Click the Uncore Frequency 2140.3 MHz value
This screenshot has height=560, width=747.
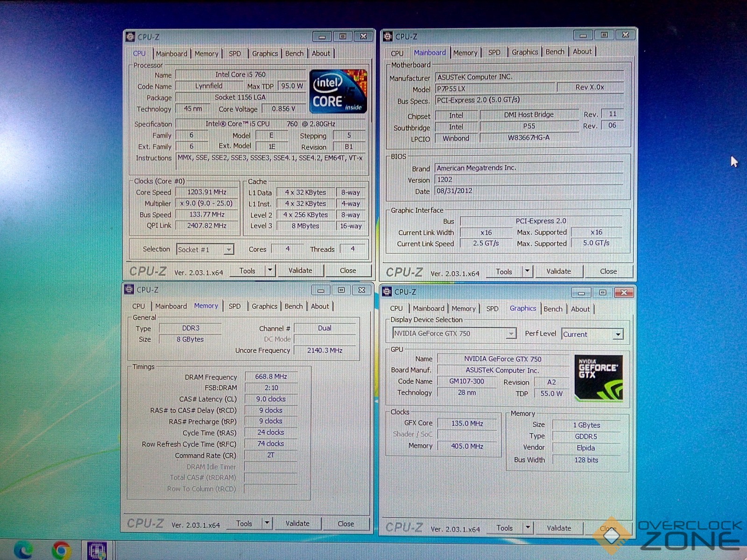pyautogui.click(x=324, y=350)
